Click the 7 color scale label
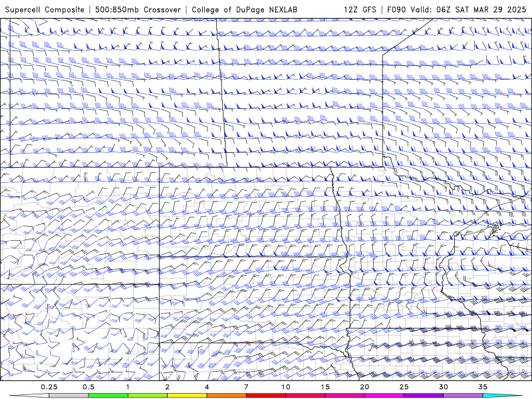The image size is (532, 399). point(246,387)
